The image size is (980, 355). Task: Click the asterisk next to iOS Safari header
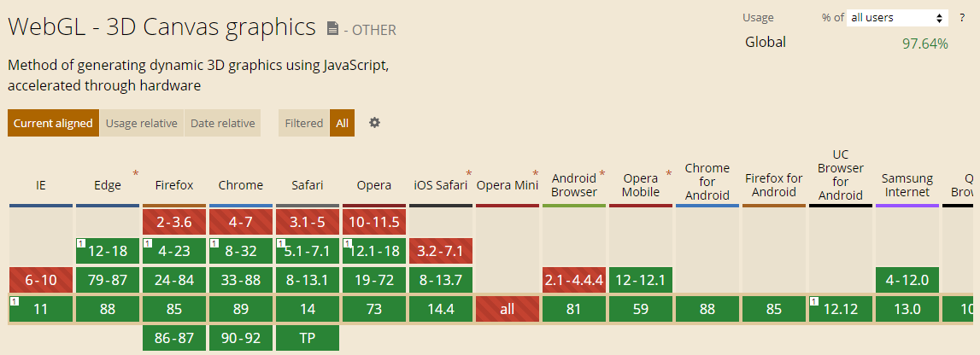tap(468, 173)
